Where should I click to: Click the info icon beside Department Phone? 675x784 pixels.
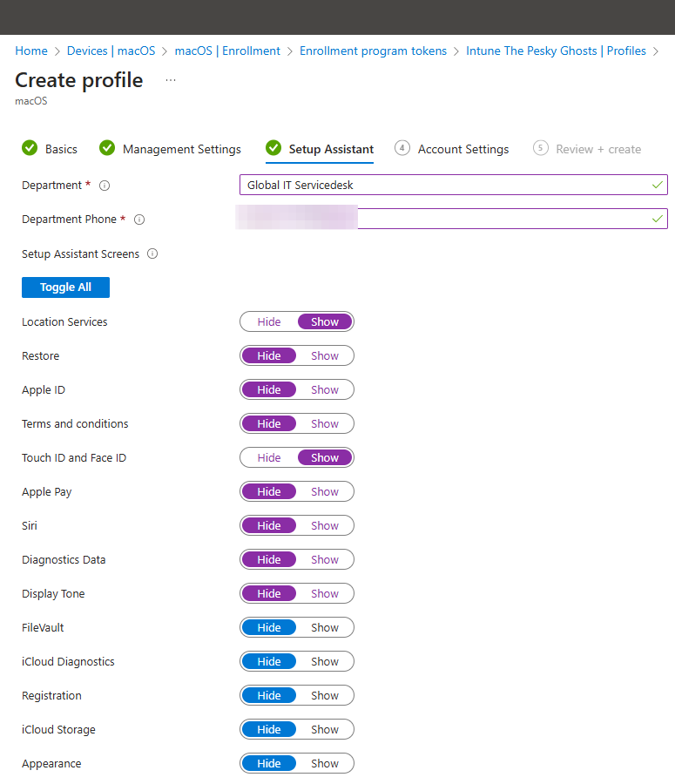[x=139, y=219]
